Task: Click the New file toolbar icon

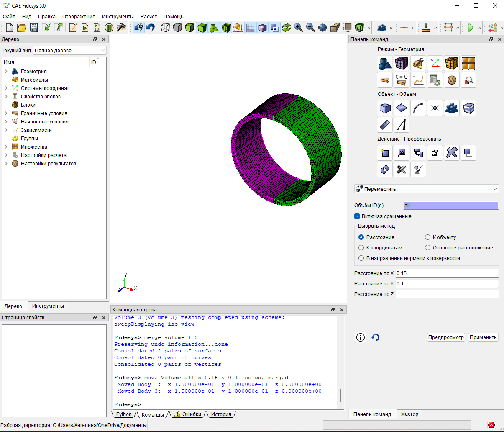Action: pyautogui.click(x=10, y=28)
